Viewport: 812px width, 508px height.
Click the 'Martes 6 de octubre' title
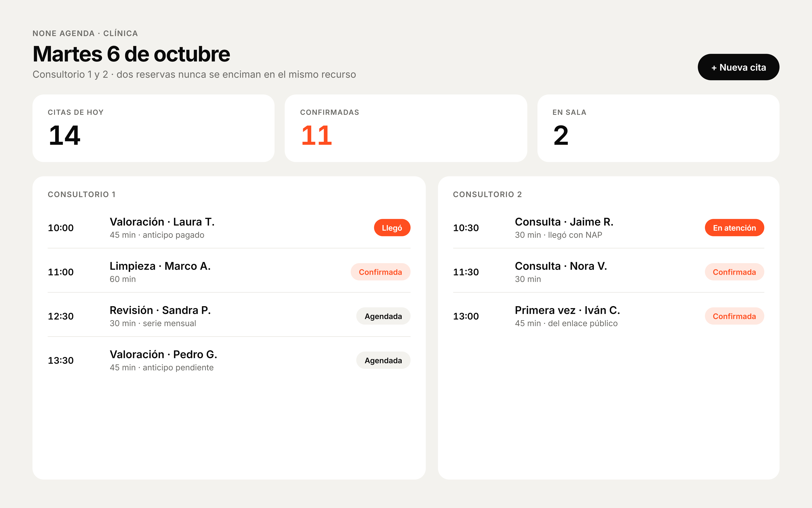tap(131, 54)
